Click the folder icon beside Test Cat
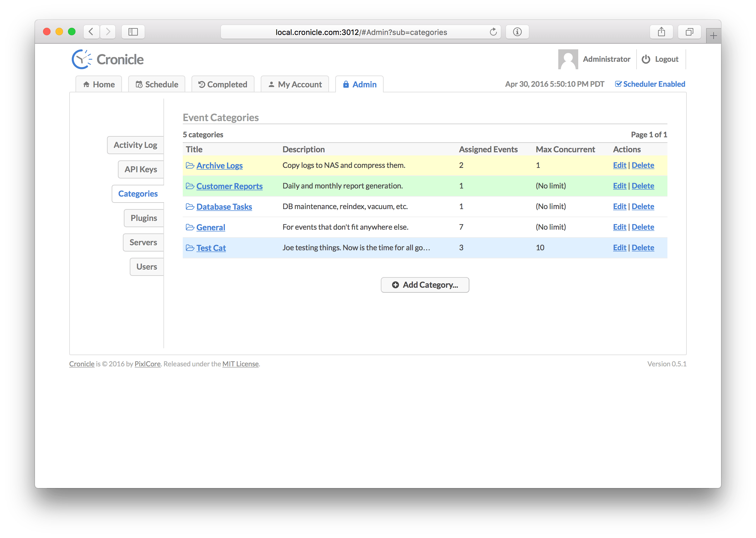This screenshot has height=538, width=756. click(190, 248)
